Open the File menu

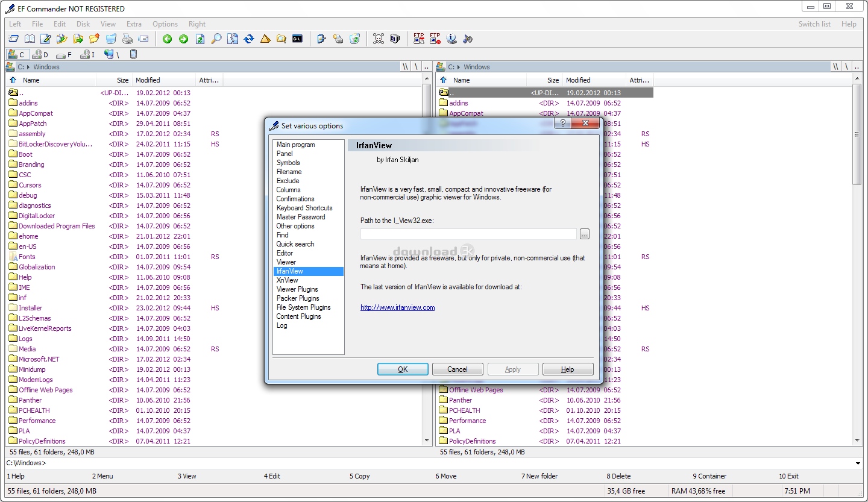tap(37, 24)
